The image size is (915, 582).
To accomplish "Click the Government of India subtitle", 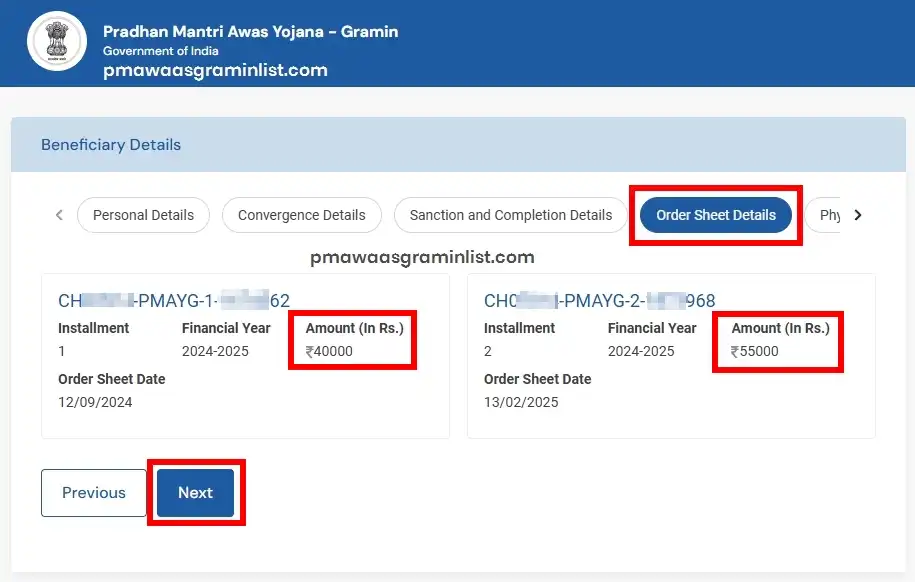I will click(x=160, y=51).
